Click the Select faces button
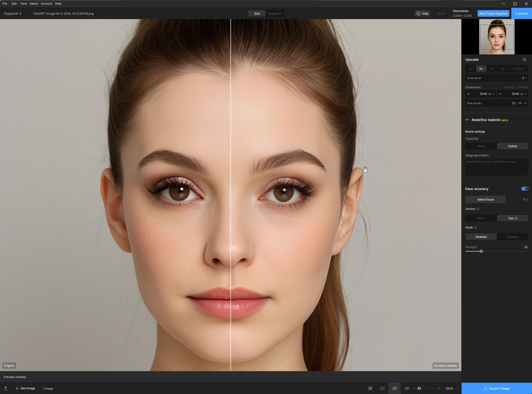The height and width of the screenshot is (394, 532). click(485, 200)
